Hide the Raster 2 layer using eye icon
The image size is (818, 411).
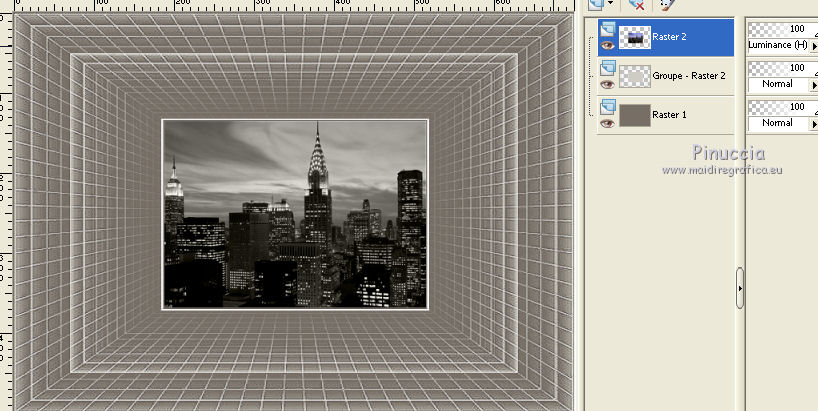coord(607,45)
